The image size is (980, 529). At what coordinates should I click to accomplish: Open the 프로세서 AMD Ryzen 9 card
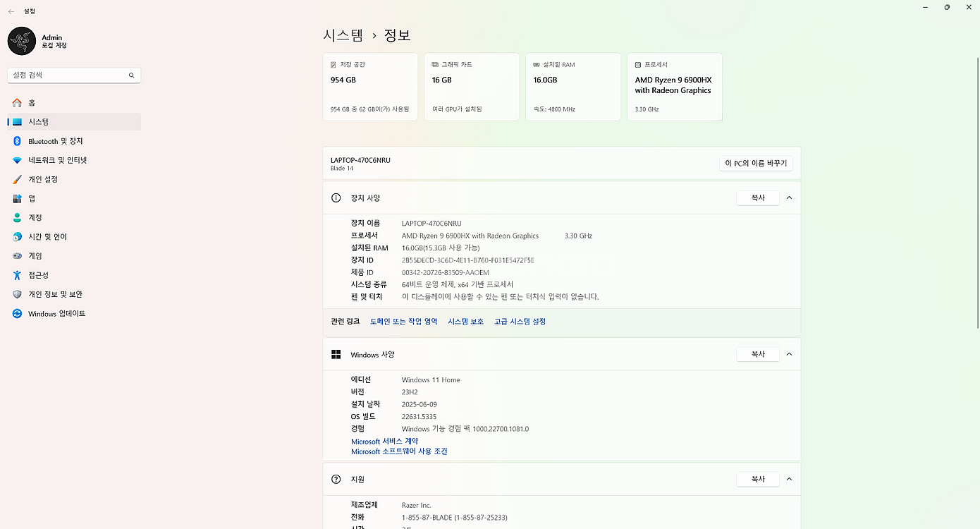pyautogui.click(x=675, y=87)
